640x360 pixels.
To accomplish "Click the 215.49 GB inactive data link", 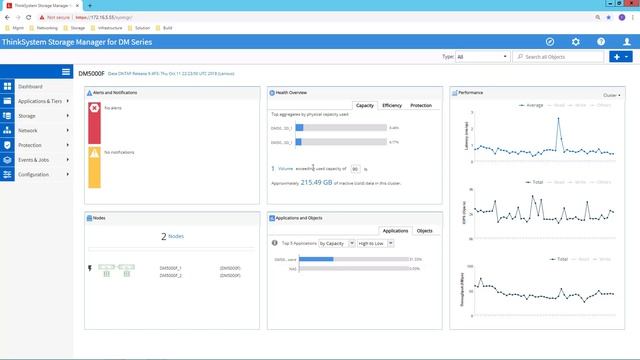I will coord(316,182).
